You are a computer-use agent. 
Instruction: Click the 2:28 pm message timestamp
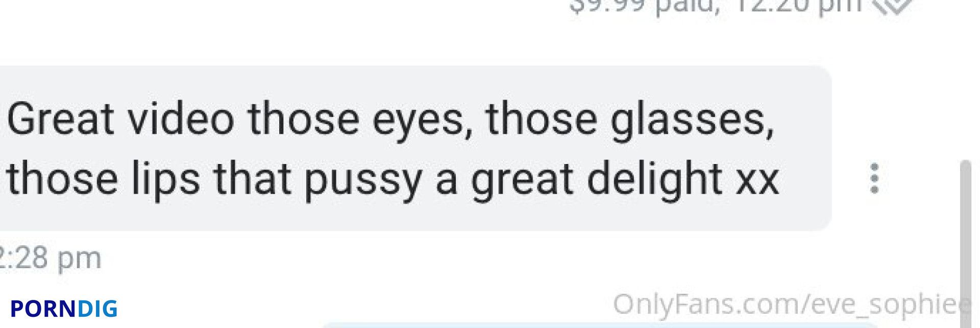(50, 258)
